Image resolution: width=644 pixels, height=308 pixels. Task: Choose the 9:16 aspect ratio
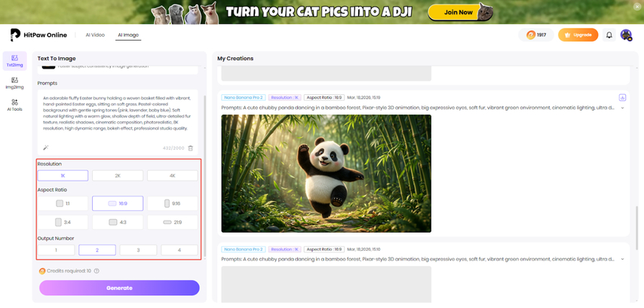173,203
